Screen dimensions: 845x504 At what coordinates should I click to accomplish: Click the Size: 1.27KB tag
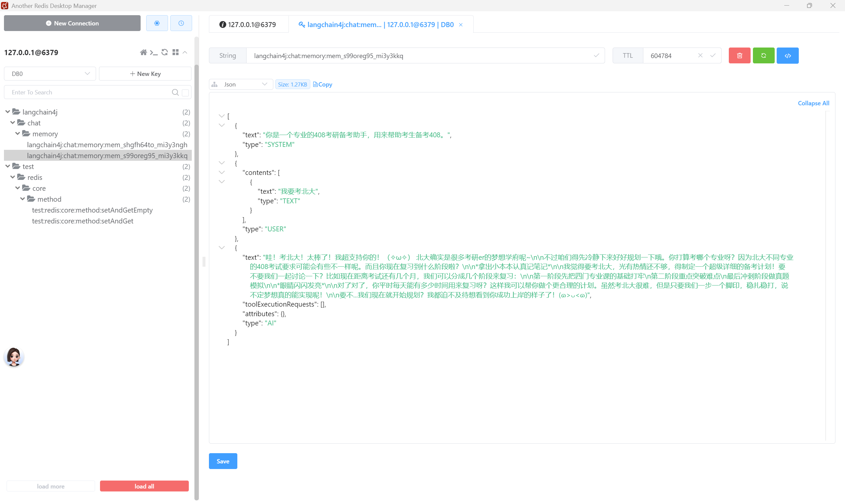click(x=292, y=84)
